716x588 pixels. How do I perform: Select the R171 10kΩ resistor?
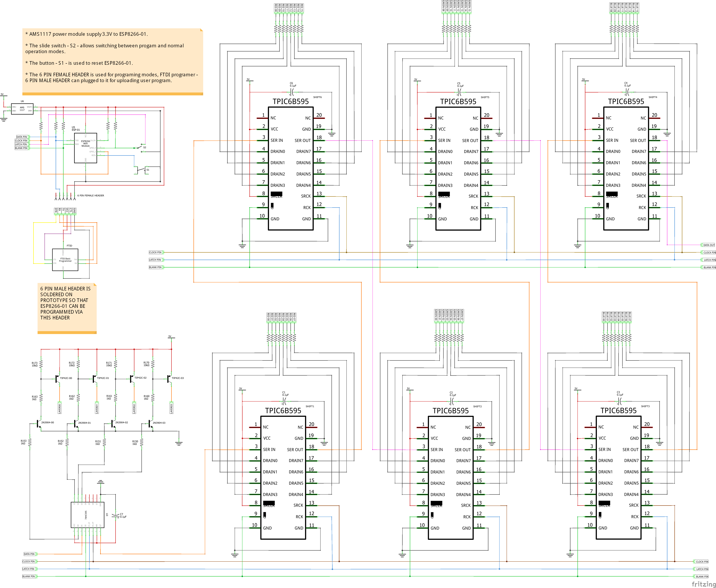point(116,364)
